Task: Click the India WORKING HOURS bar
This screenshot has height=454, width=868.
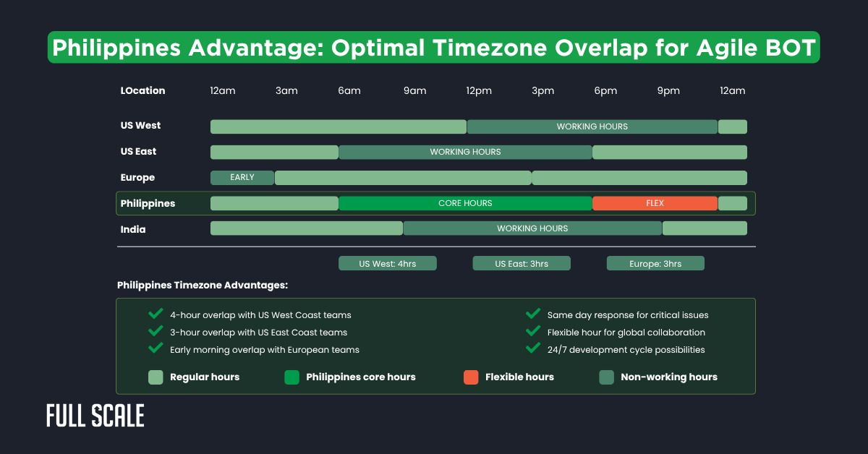Action: (x=532, y=228)
